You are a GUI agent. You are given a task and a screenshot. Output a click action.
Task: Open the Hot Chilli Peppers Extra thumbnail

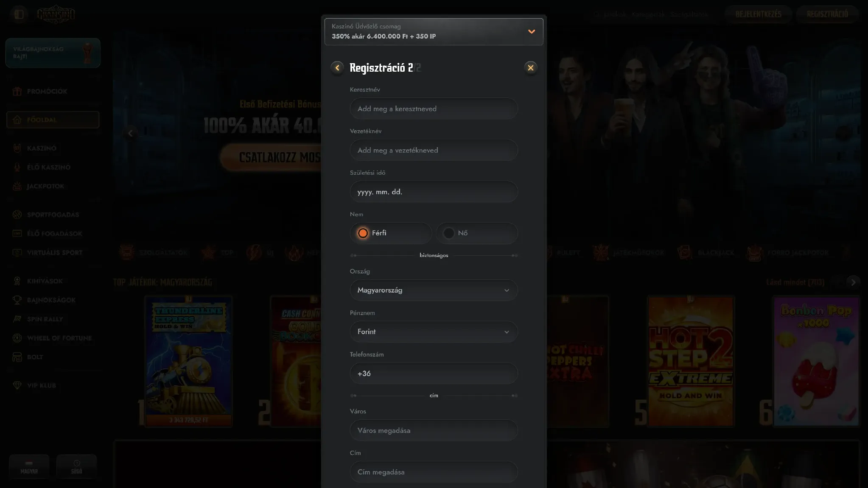tap(577, 361)
